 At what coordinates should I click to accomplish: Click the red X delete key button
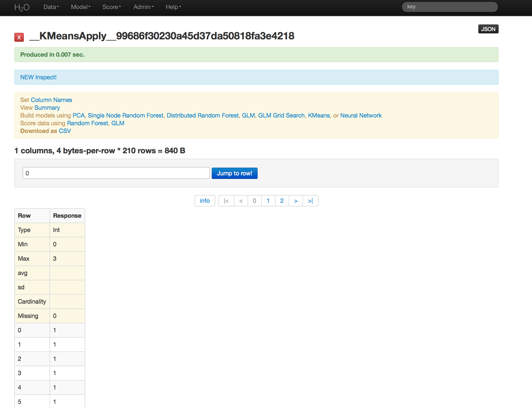click(x=19, y=37)
